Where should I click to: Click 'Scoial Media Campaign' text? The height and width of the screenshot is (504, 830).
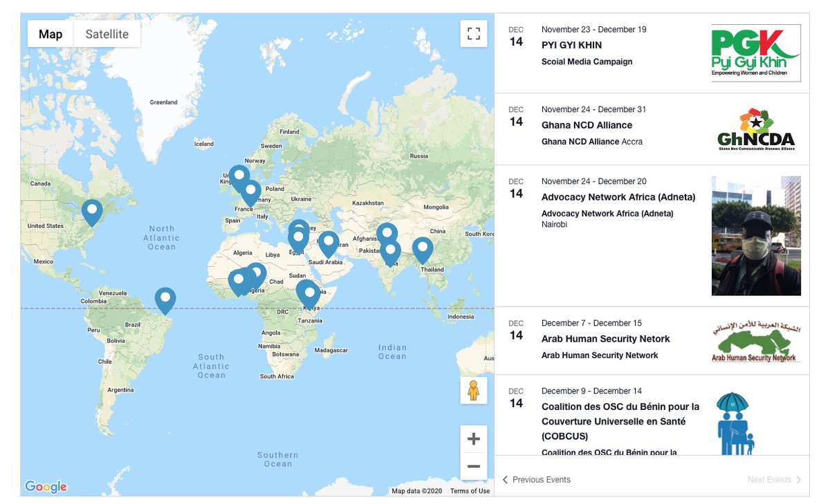(x=587, y=62)
